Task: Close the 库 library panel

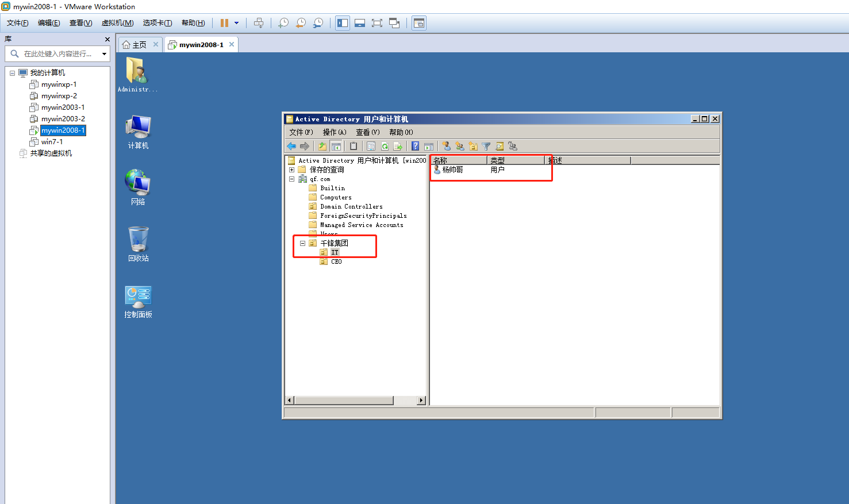Action: click(x=107, y=39)
